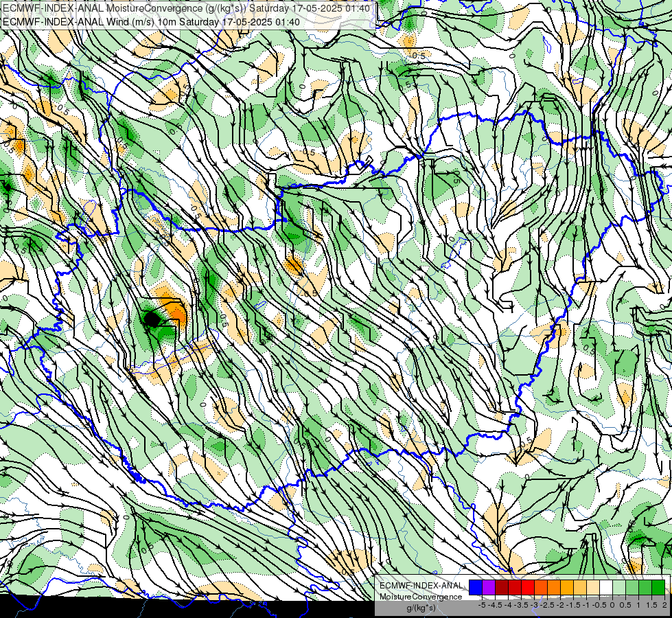
Task: Click legend swatch between -3.5 and -3
Action: coord(528,587)
